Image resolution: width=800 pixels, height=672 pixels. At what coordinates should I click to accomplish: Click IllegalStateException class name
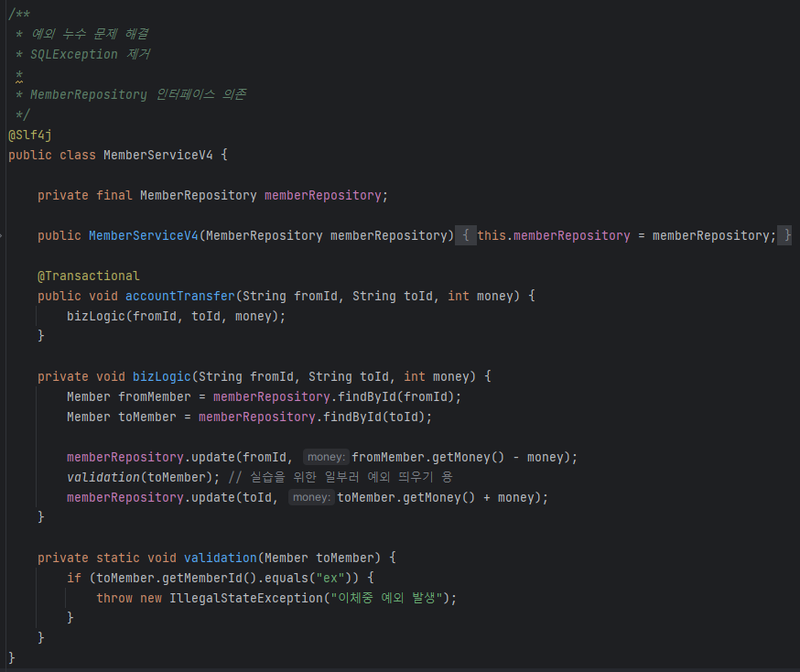tap(246, 598)
